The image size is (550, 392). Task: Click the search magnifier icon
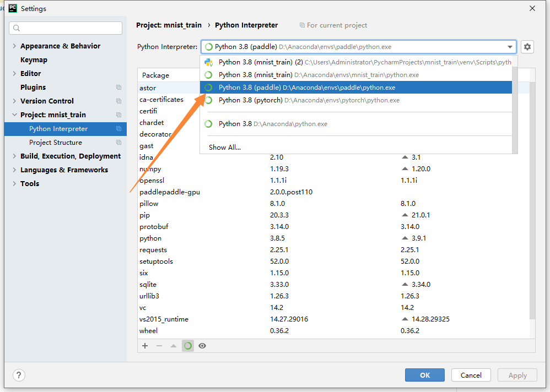click(x=17, y=28)
